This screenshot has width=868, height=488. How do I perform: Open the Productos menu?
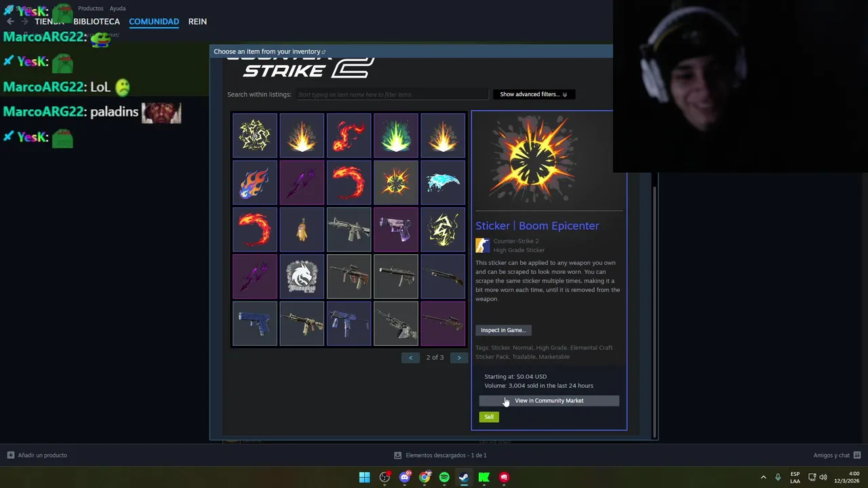(90, 8)
